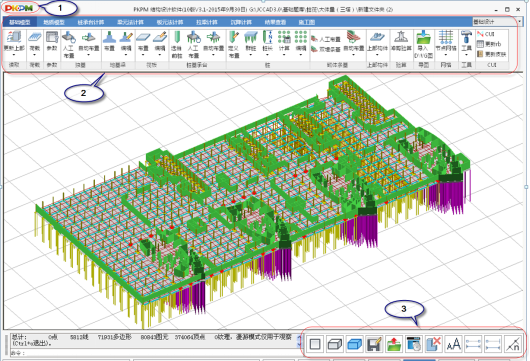Screen dimensions: 530x361
Task: Click the 荷载 load icon in the ribbon
Action: [34, 37]
